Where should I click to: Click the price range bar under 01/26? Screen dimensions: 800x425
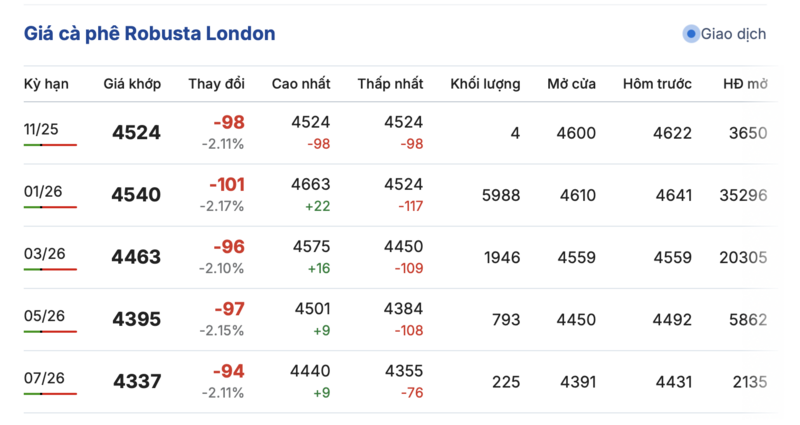point(50,207)
